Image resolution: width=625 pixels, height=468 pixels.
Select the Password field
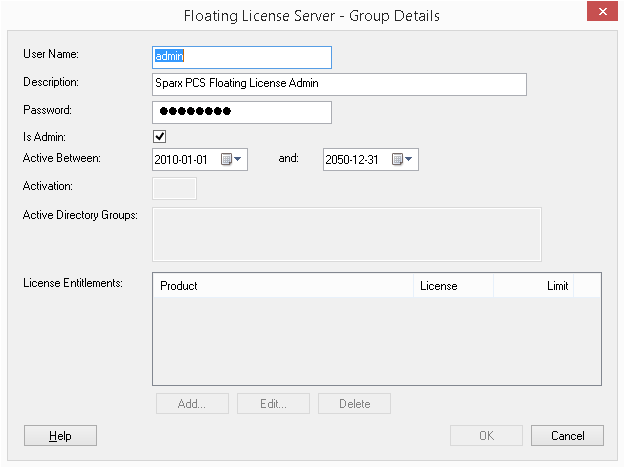pos(241,111)
